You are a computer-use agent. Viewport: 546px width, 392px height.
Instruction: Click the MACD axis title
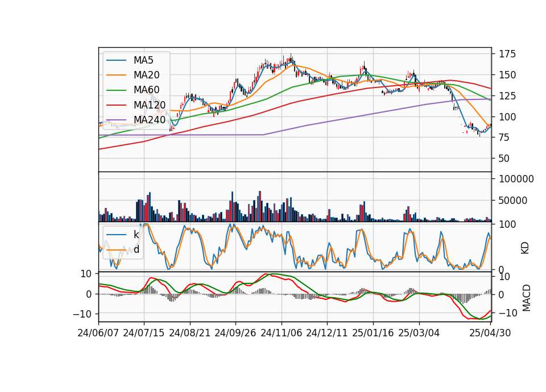click(x=526, y=298)
